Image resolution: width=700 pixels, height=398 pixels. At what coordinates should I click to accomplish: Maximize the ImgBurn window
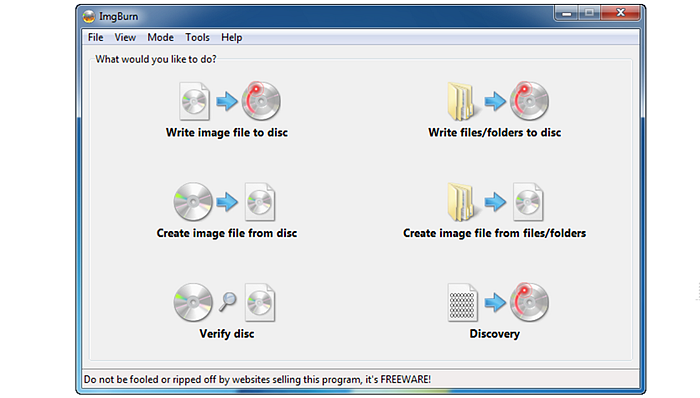click(x=589, y=13)
